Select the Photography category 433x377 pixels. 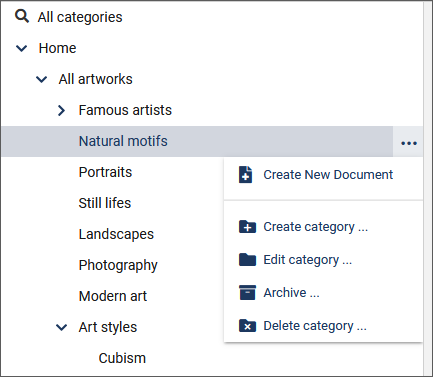coord(118,265)
